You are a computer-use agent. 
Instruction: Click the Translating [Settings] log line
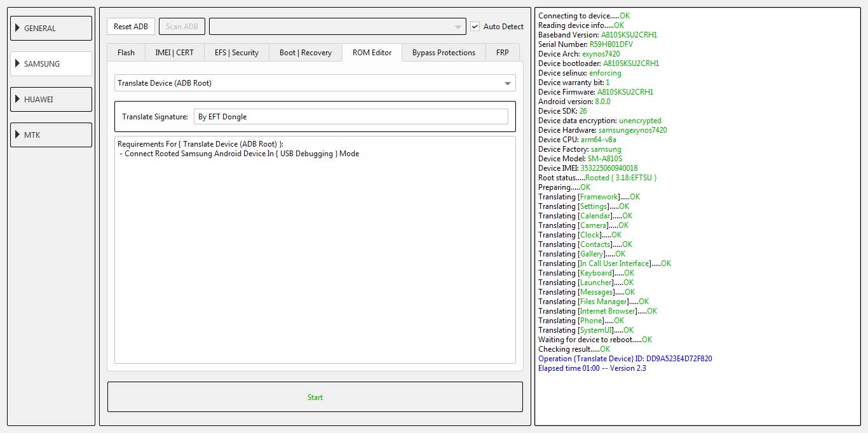click(583, 206)
